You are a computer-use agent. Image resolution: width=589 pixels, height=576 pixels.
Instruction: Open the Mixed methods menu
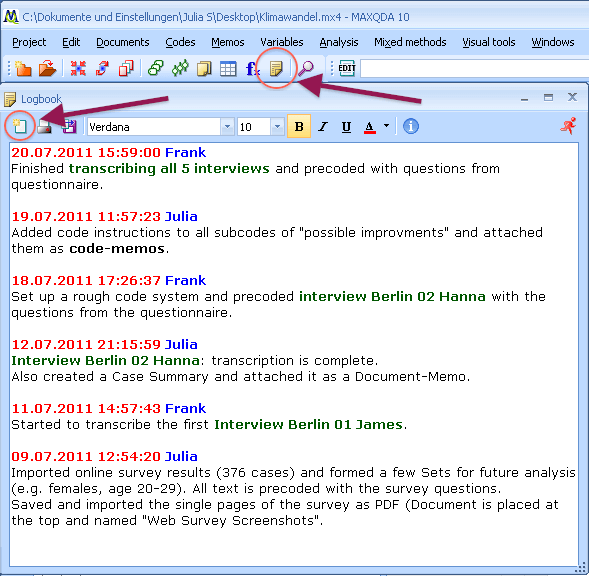click(410, 42)
